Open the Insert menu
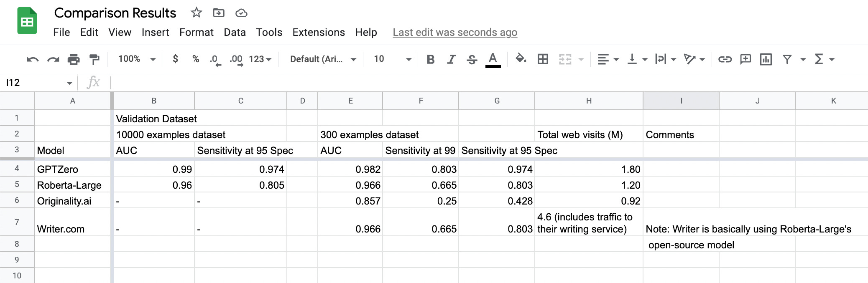Viewport: 868px width, 283px height. pyautogui.click(x=155, y=32)
